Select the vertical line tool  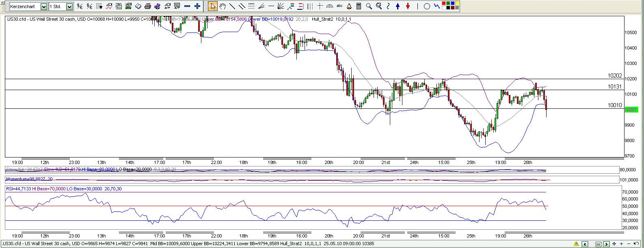[x=417, y=6]
